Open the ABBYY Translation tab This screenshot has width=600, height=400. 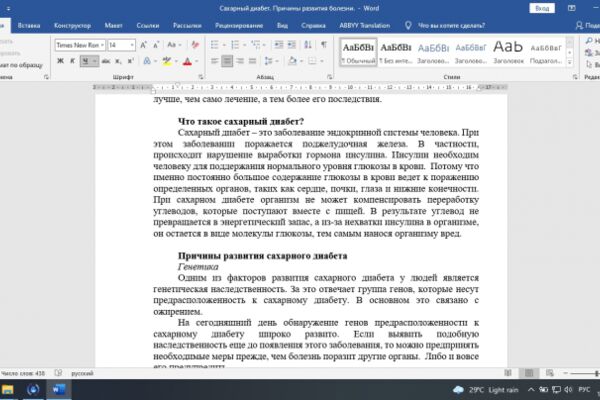pyautogui.click(x=365, y=26)
